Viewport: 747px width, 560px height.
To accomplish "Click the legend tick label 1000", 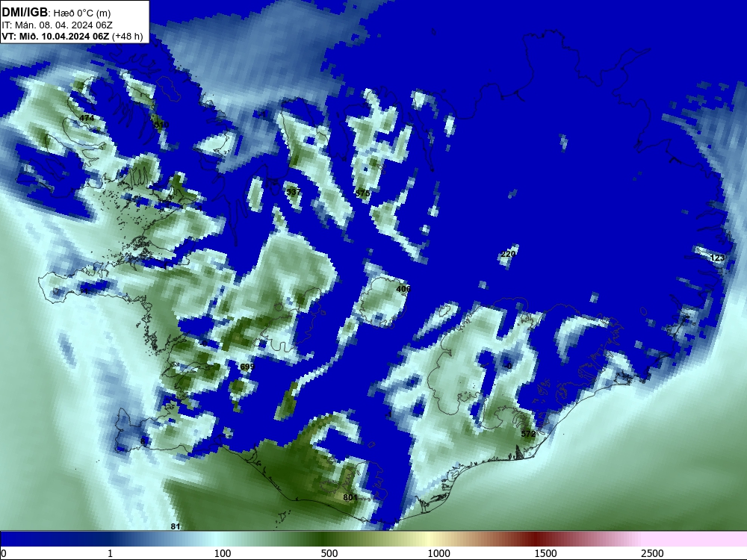I will [x=438, y=553].
